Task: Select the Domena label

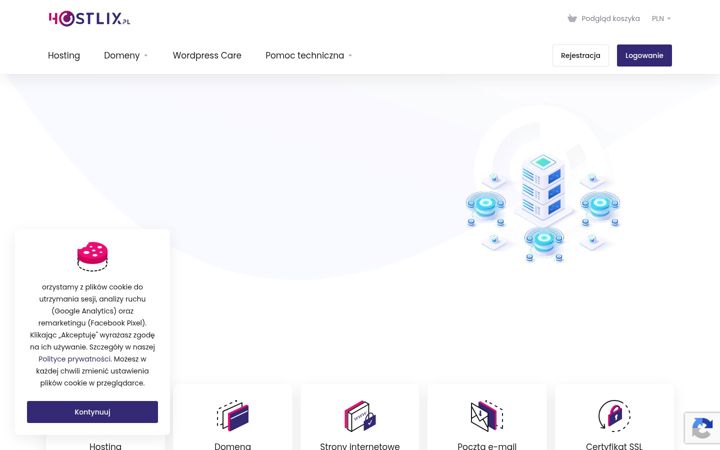Action: click(x=232, y=446)
